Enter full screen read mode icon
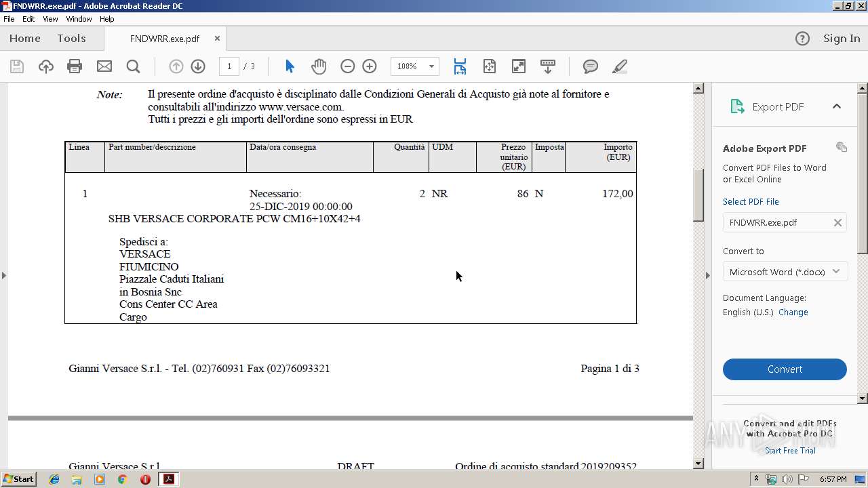 [x=519, y=66]
